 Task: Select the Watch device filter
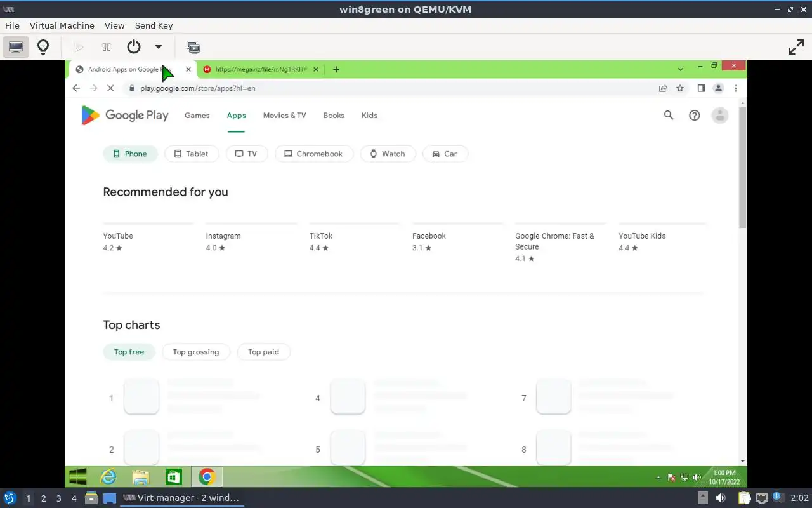pyautogui.click(x=388, y=154)
